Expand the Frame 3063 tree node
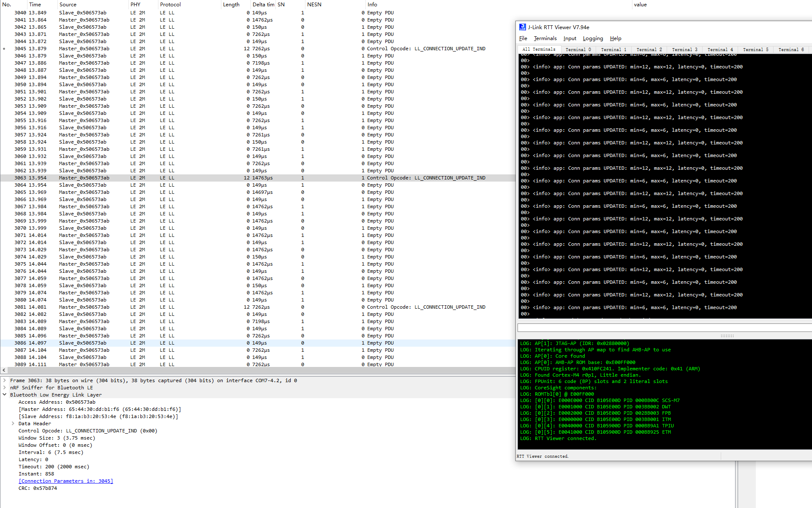The image size is (812, 508). click(5, 380)
